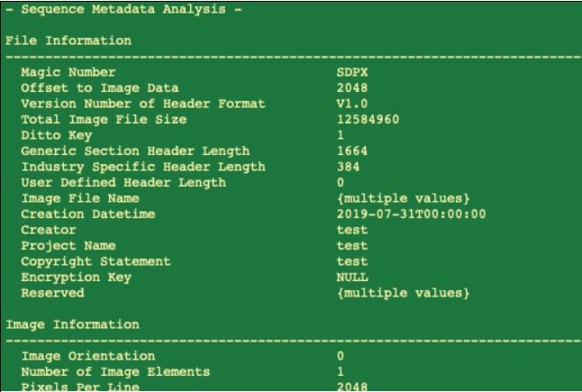Image resolution: width=582 pixels, height=392 pixels.
Task: Select the File Information section heading
Action: (68, 41)
